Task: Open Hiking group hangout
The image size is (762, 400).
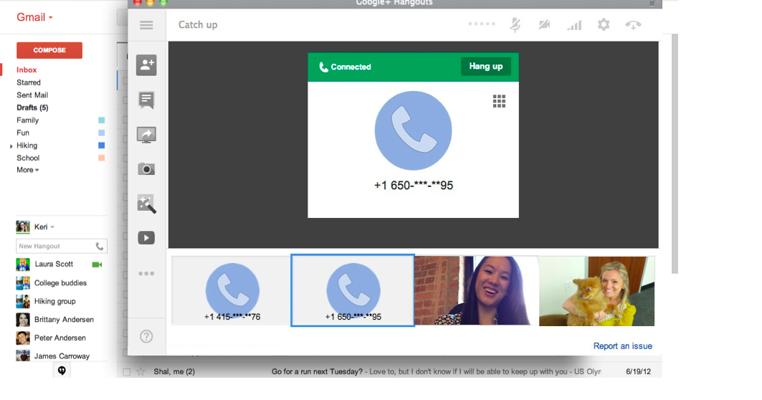Action: (55, 301)
